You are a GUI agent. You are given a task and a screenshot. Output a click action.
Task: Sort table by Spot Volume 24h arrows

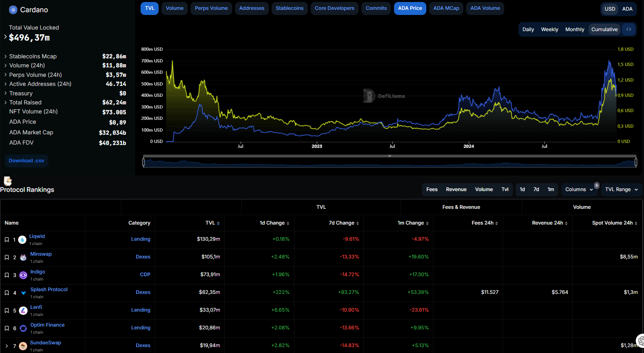click(x=636, y=223)
